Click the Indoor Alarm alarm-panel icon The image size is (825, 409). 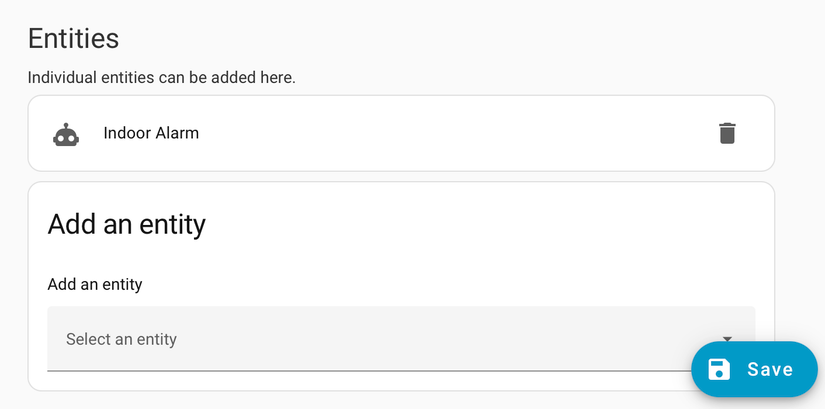click(66, 134)
